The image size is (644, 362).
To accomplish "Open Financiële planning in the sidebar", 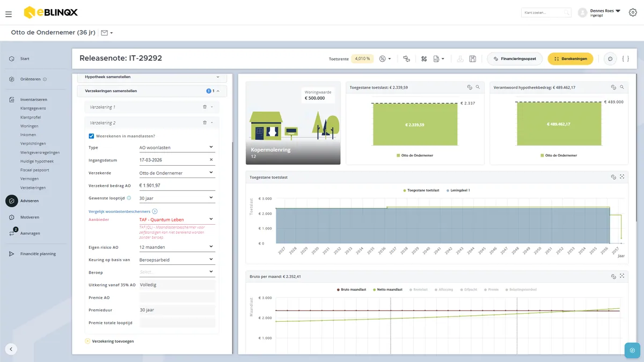I will 38,254.
